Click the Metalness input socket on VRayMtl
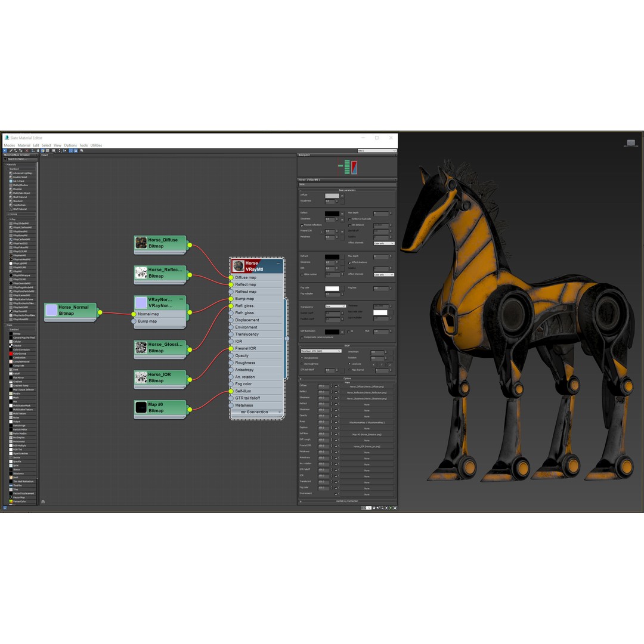This screenshot has width=644, height=644. (231, 405)
